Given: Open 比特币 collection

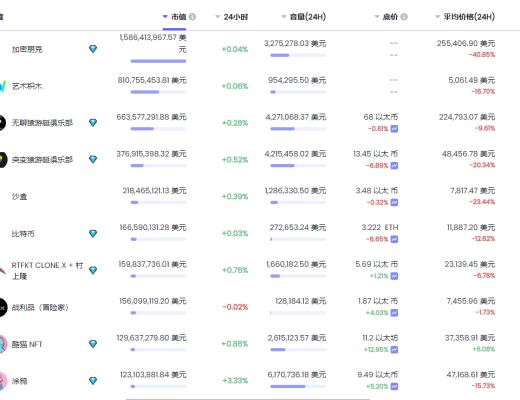Looking at the screenshot, I should 23,233.
